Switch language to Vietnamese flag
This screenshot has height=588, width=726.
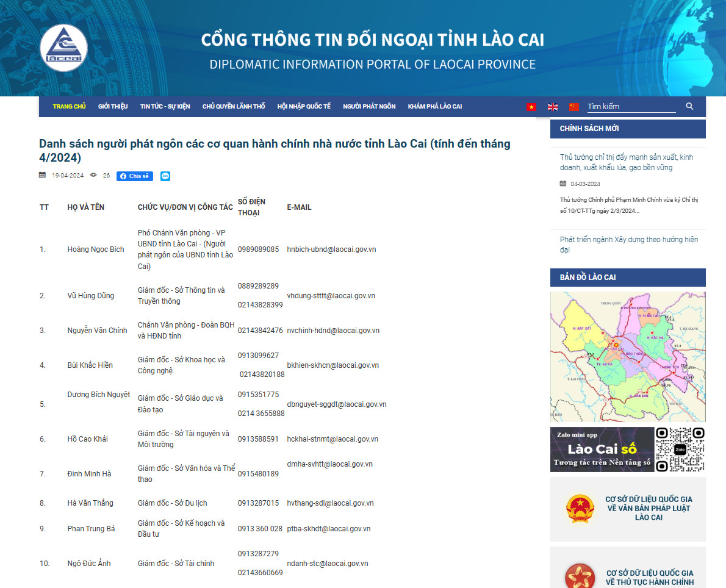coord(531,107)
